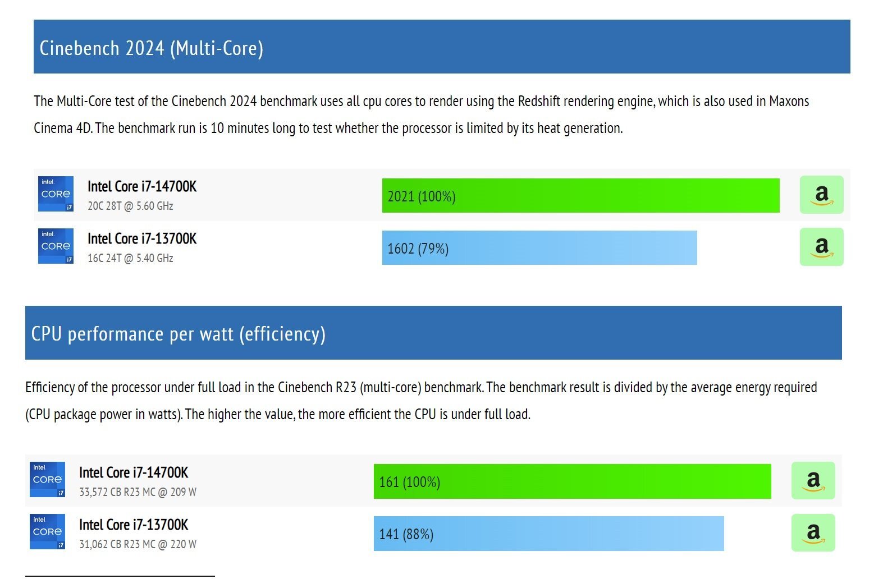Open Amazon link beside i7-14700K efficiency bar
Viewport: 883px width, 588px height.
[x=813, y=481]
